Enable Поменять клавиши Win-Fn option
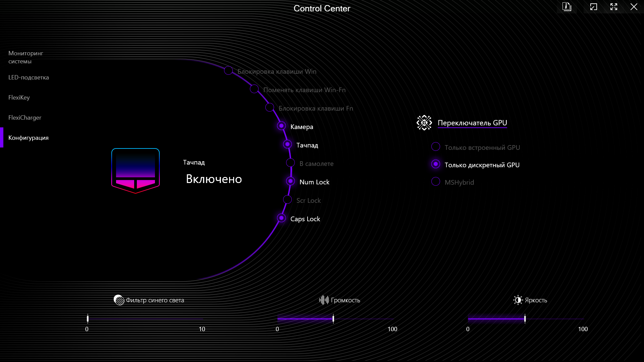Screen dimensions: 644x362 (254, 89)
